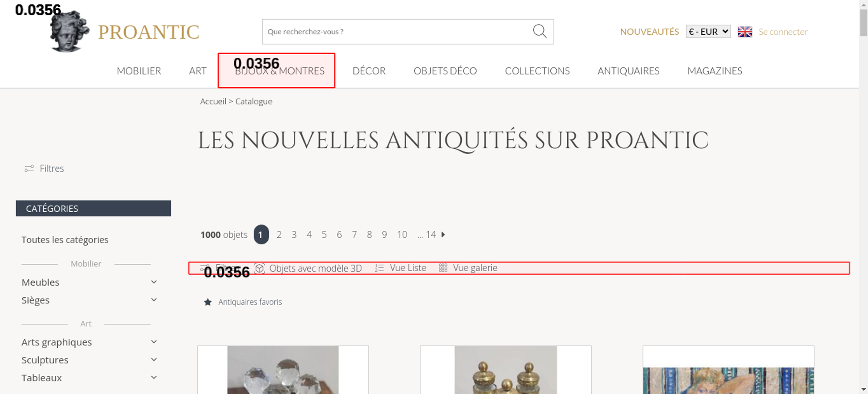Open the Mobilier menu
This screenshot has height=394, width=868.
click(139, 71)
